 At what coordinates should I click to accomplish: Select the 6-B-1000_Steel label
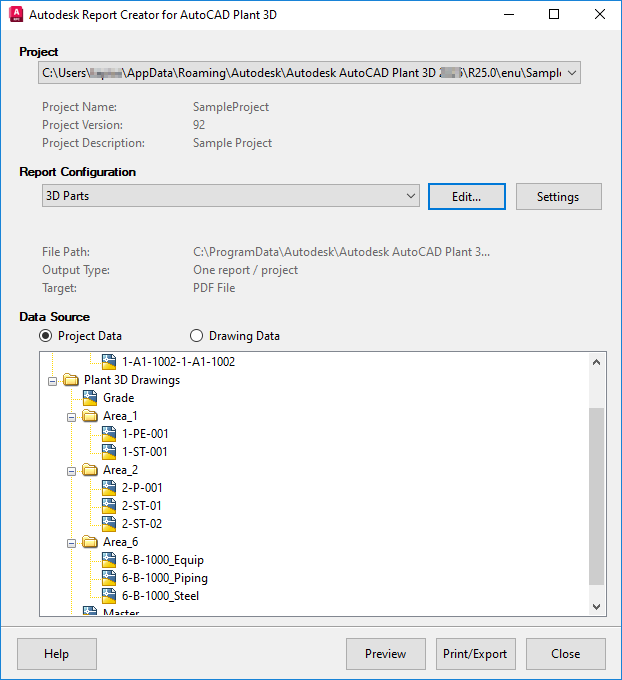tap(160, 596)
